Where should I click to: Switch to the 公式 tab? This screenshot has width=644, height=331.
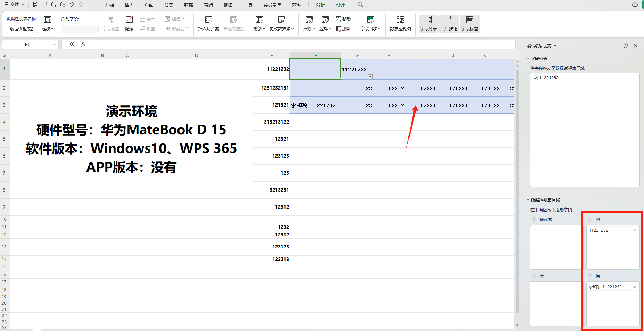[169, 5]
